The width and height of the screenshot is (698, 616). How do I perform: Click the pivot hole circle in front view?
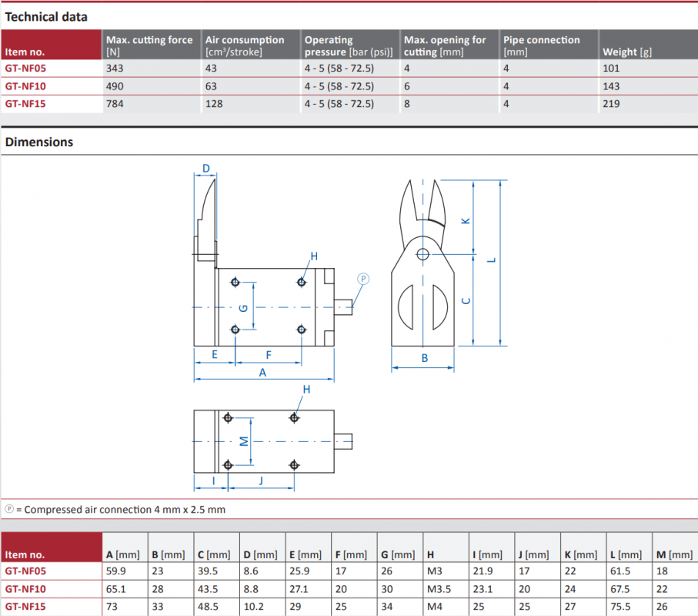pos(423,254)
